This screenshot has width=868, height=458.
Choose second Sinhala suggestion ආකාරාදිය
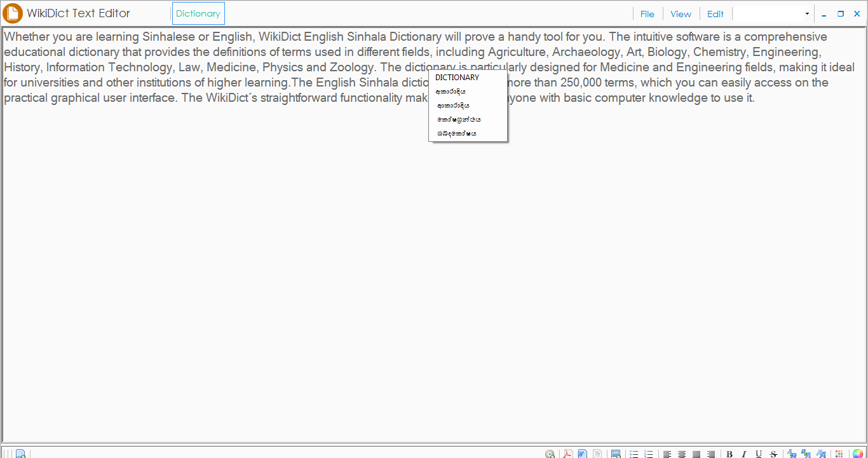(453, 106)
